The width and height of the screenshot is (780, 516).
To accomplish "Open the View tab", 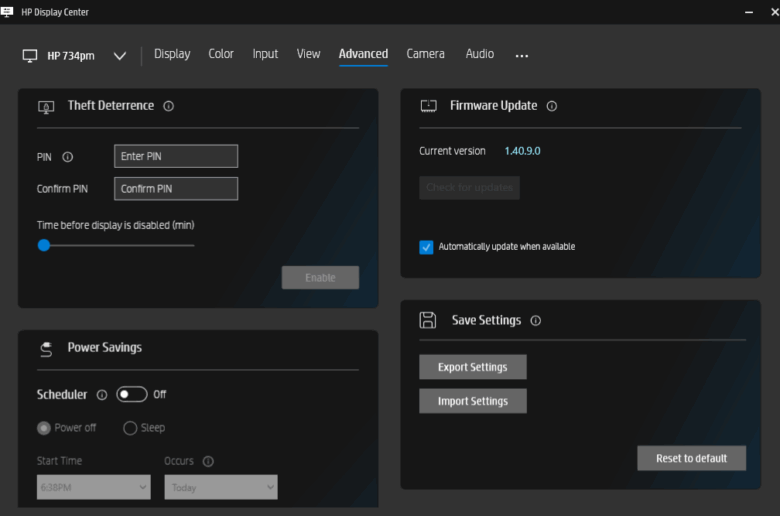I will click(x=308, y=54).
